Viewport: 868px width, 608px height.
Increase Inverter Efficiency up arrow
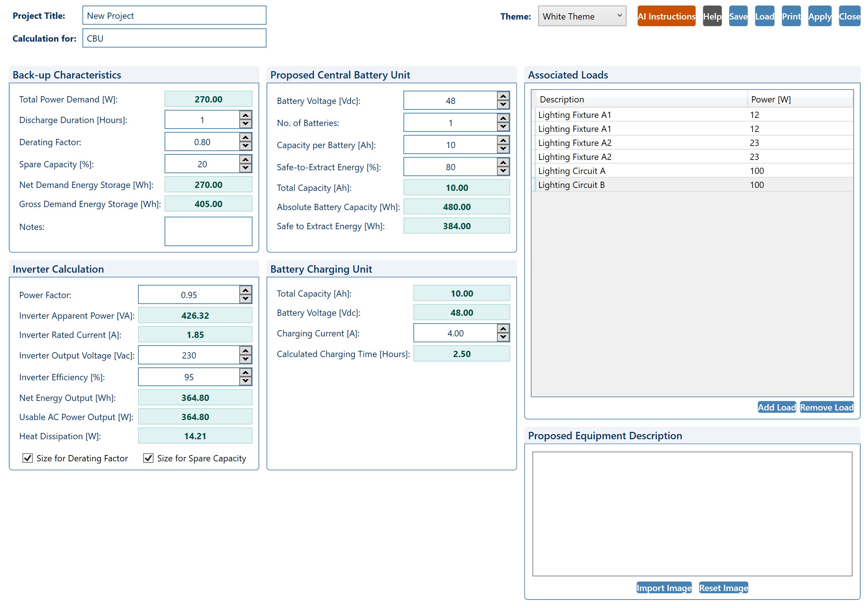point(246,373)
